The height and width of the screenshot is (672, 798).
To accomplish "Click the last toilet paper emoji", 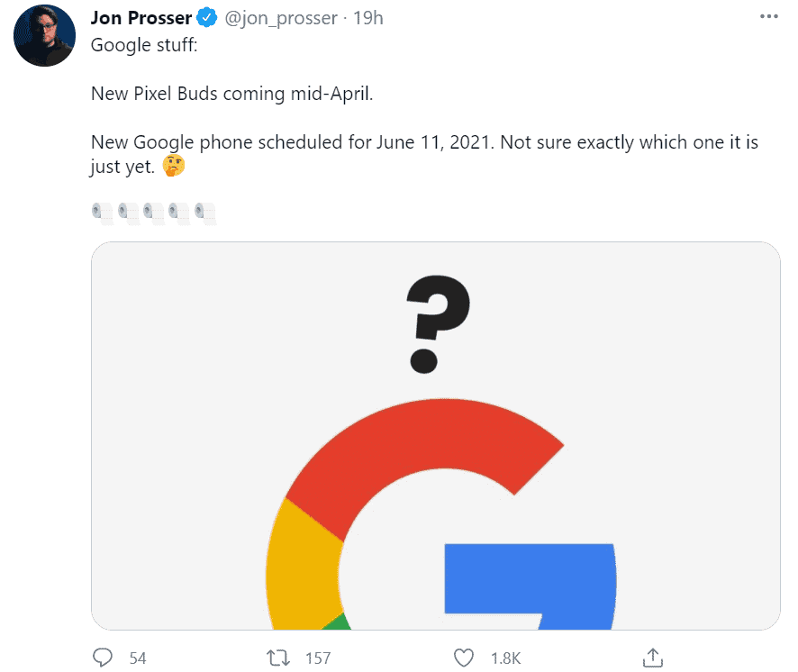I will coord(205,213).
